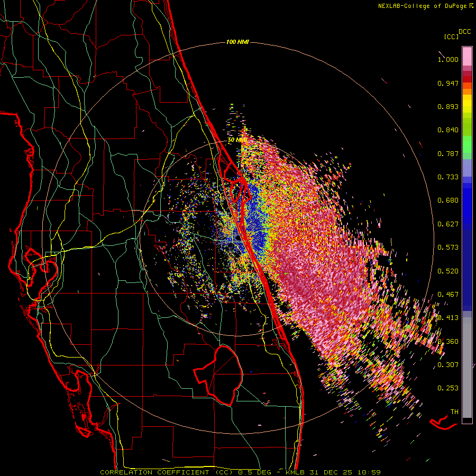476x476 pixels.
Task: Click the gray lower segment of color bar
Action: pyautogui.click(x=467, y=368)
